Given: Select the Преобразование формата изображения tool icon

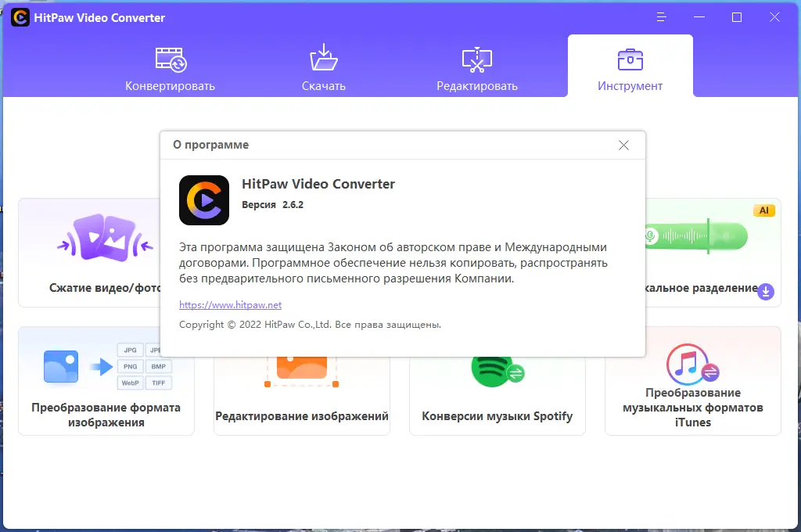Looking at the screenshot, I should point(61,366).
